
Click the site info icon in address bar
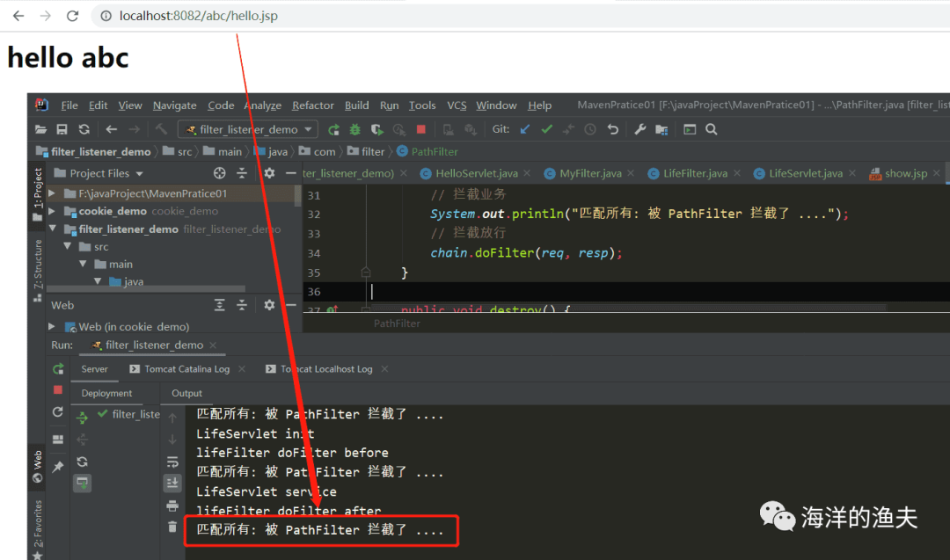pos(106,16)
